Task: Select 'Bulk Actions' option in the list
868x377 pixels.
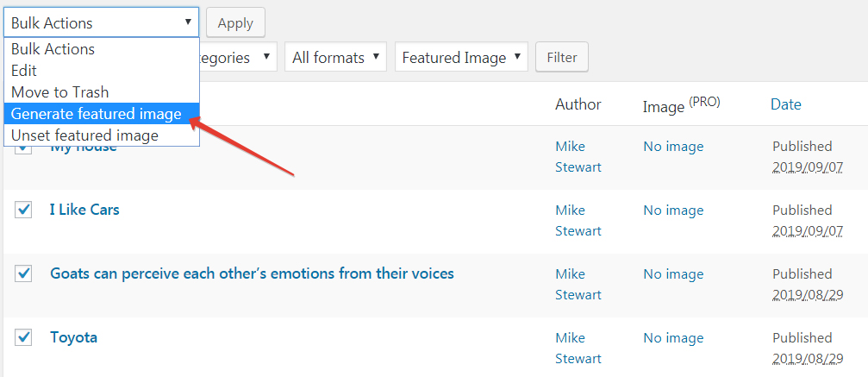Action: tap(53, 49)
